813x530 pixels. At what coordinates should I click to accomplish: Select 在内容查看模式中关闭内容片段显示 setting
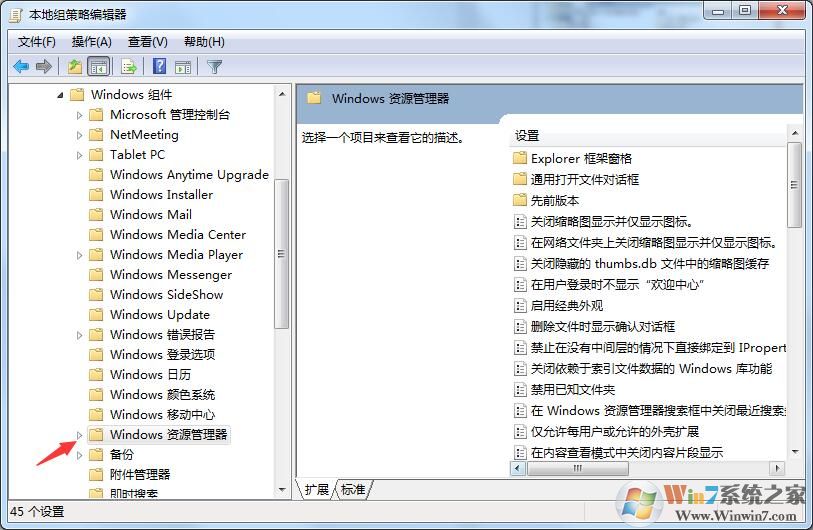(x=627, y=452)
